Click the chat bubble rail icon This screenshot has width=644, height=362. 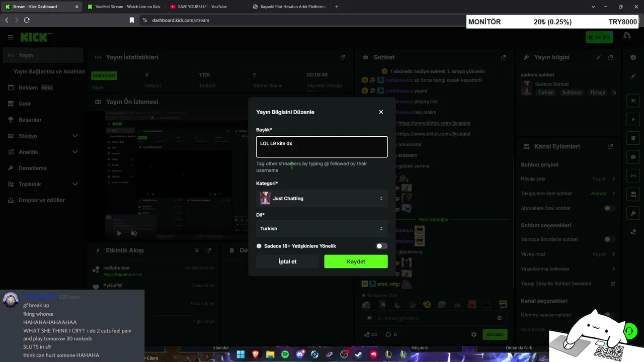point(633,157)
